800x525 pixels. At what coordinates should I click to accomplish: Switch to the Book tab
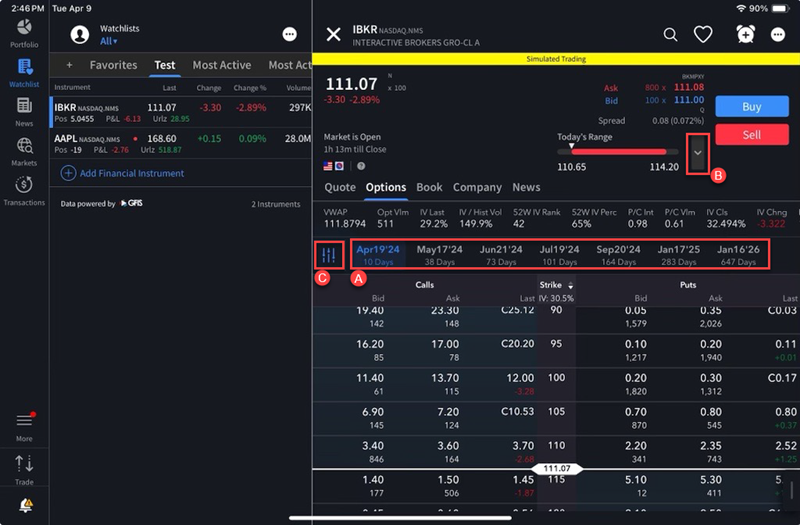pos(429,187)
